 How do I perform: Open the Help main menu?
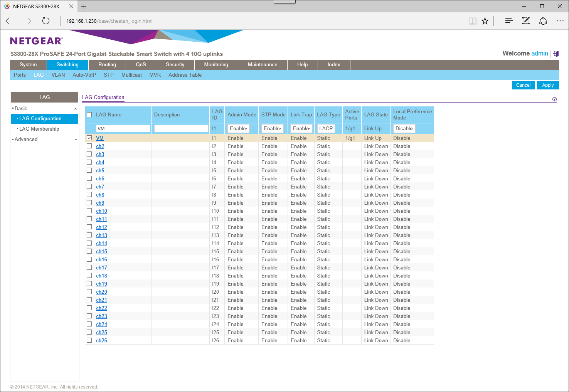pos(303,65)
